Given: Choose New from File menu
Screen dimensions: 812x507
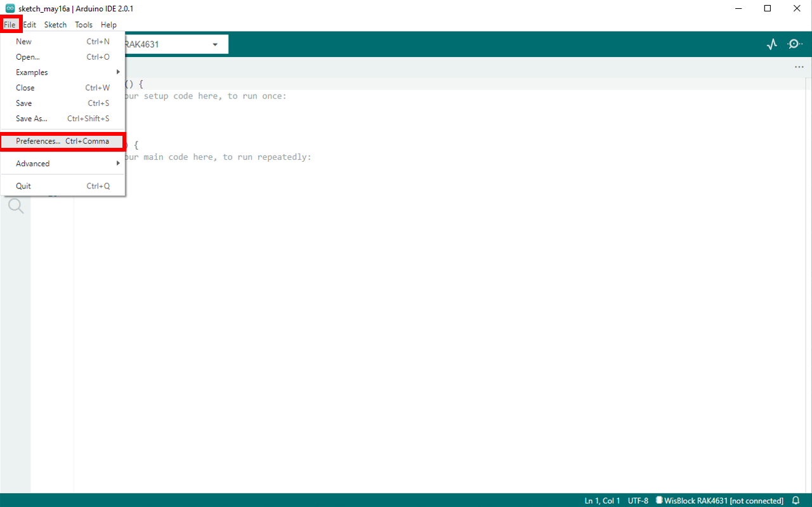Looking at the screenshot, I should click(x=63, y=41).
